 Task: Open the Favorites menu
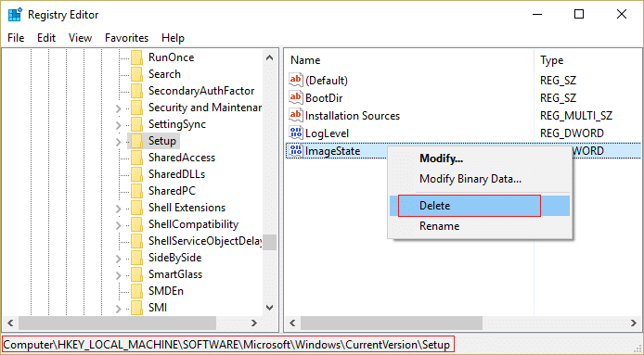(126, 38)
